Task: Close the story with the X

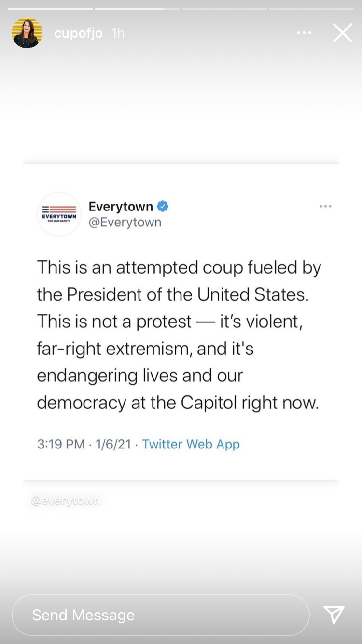Action: (342, 33)
